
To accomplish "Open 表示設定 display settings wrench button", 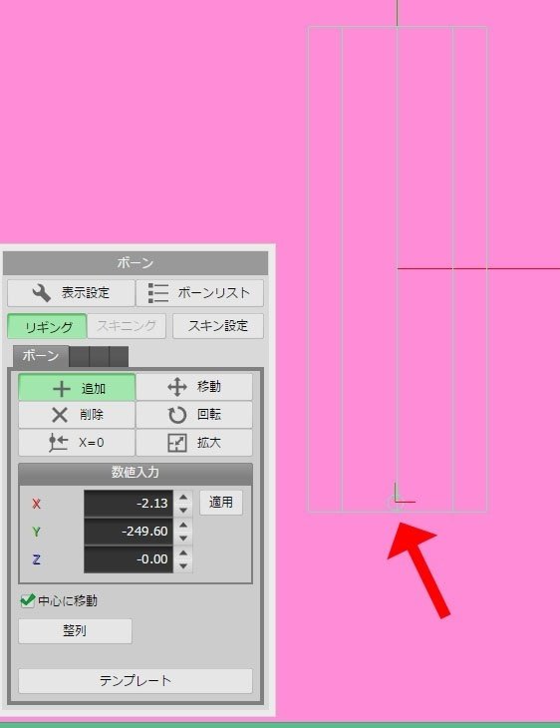I will [71, 293].
